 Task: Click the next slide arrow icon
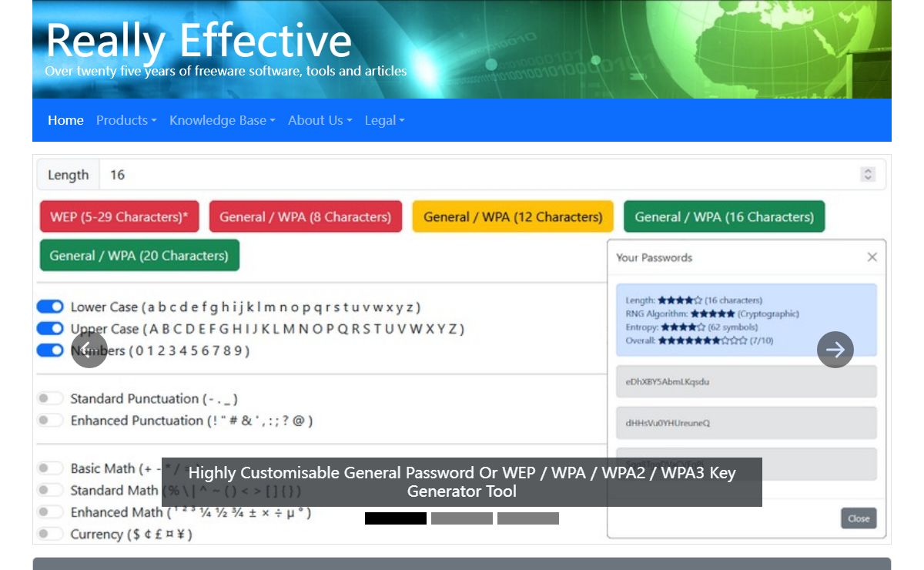click(x=835, y=350)
